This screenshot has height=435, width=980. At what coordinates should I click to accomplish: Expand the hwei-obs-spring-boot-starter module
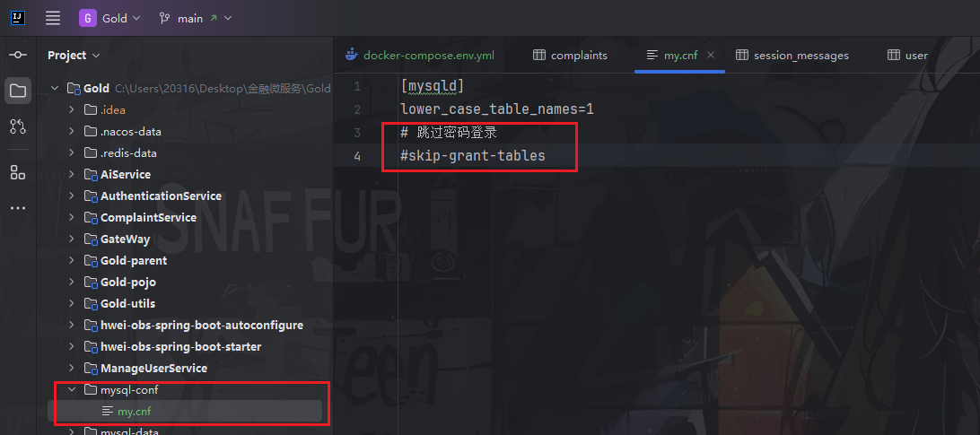(72, 347)
